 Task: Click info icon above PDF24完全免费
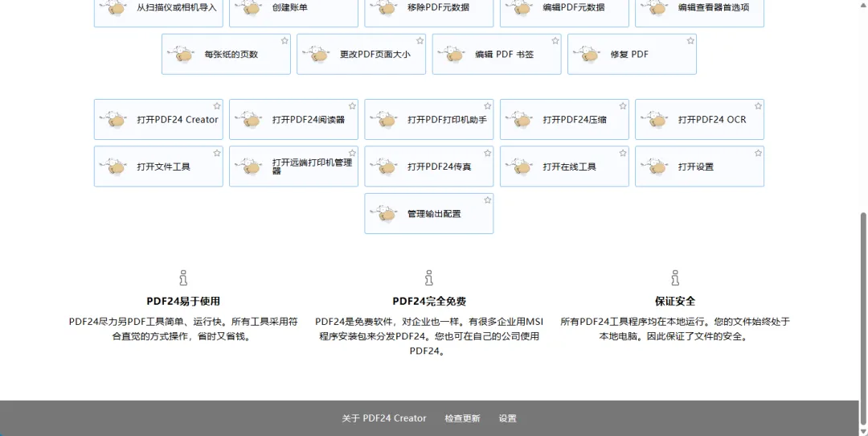[x=429, y=278]
